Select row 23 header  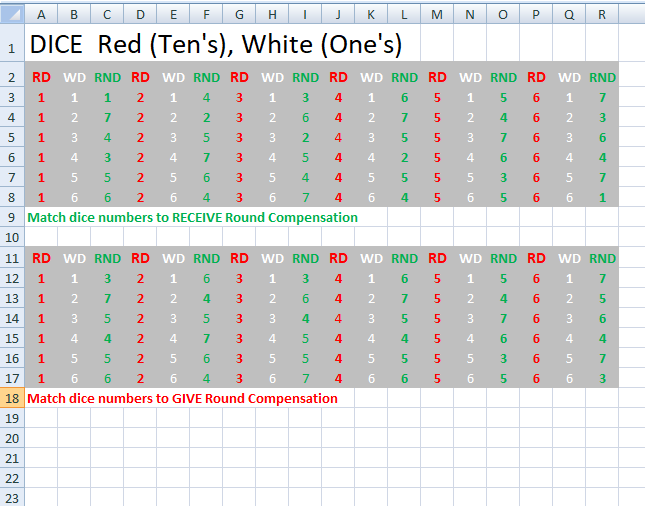(12, 496)
